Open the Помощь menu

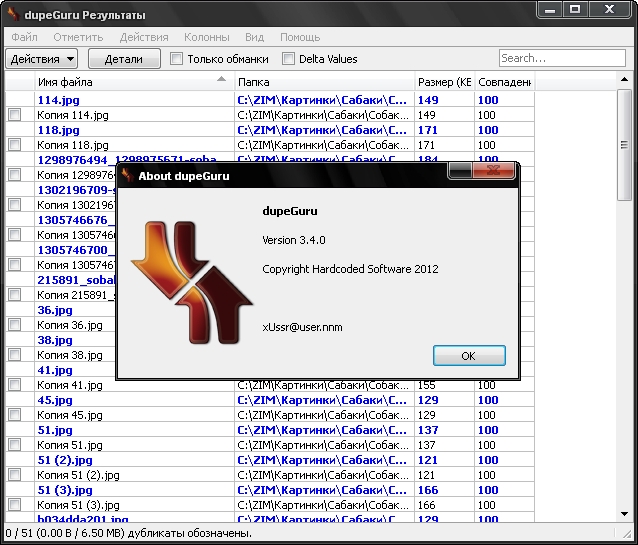point(300,37)
